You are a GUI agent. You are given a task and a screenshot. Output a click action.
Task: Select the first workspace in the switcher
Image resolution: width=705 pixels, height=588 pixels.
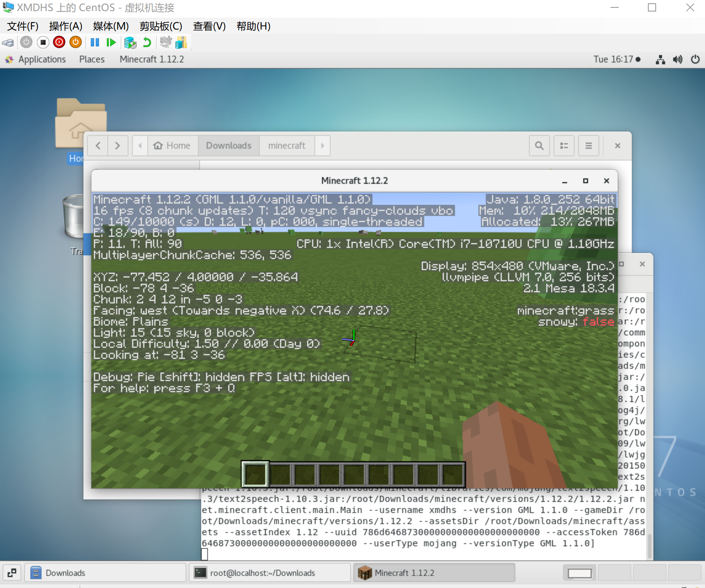click(580, 573)
